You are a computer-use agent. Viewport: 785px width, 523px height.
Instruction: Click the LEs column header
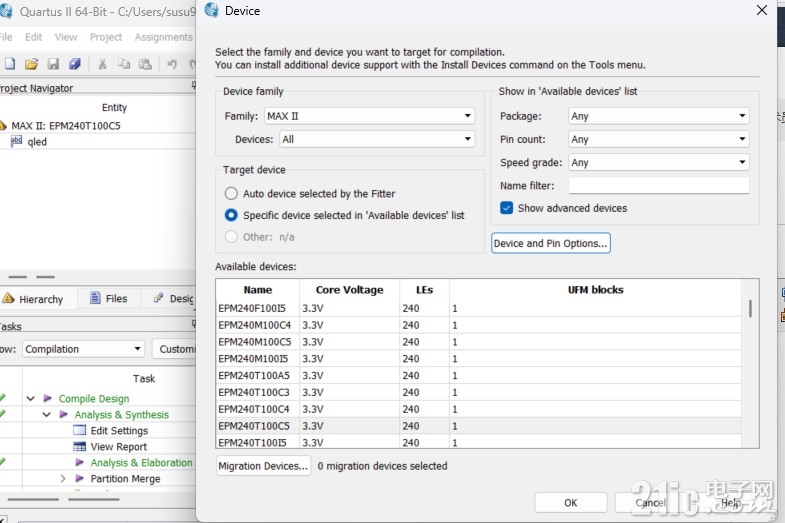pos(425,290)
